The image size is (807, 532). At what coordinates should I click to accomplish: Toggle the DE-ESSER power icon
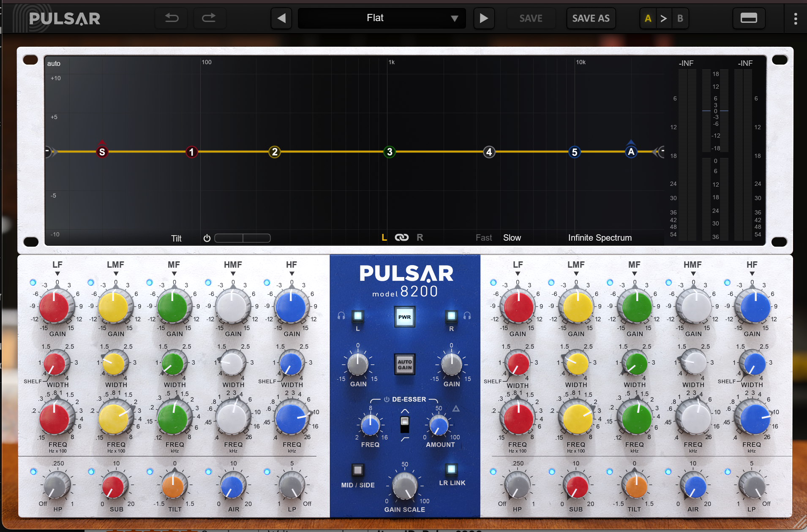(387, 399)
